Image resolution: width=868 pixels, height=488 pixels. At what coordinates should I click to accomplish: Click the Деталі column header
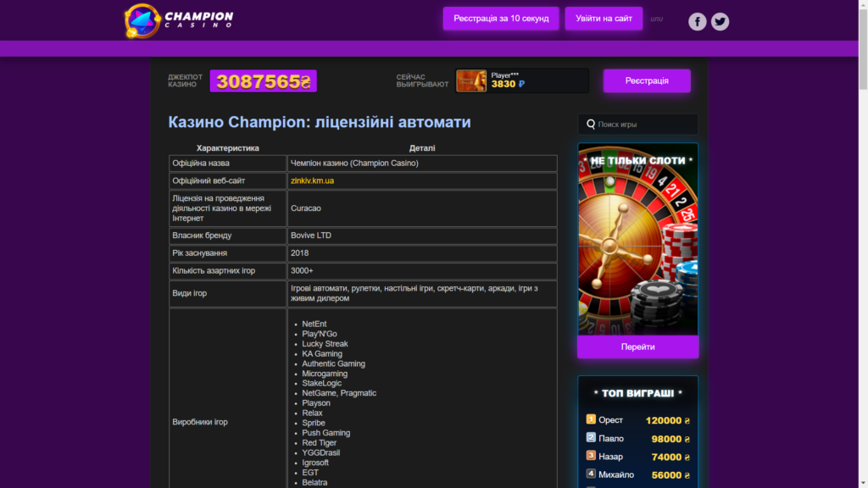click(x=422, y=148)
